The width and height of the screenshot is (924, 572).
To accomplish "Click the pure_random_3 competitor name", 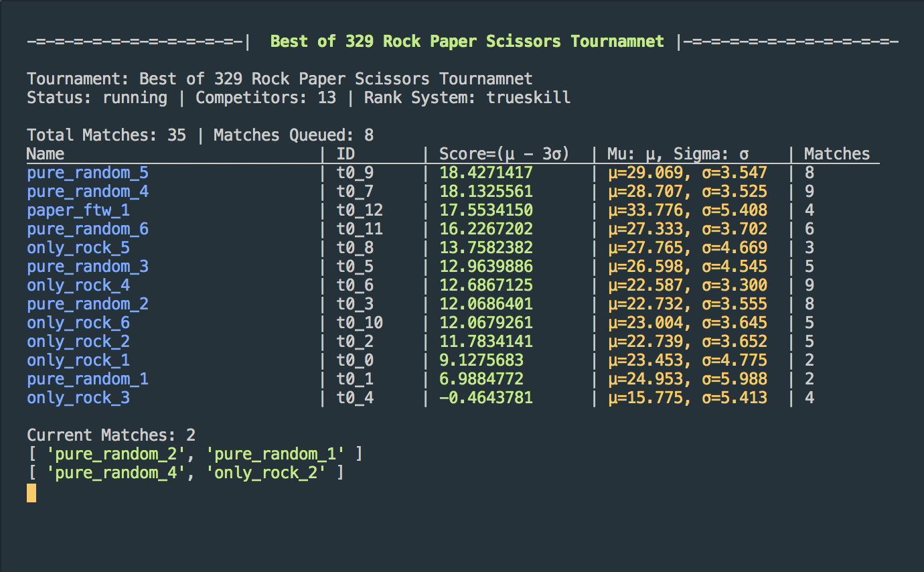I will point(88,267).
